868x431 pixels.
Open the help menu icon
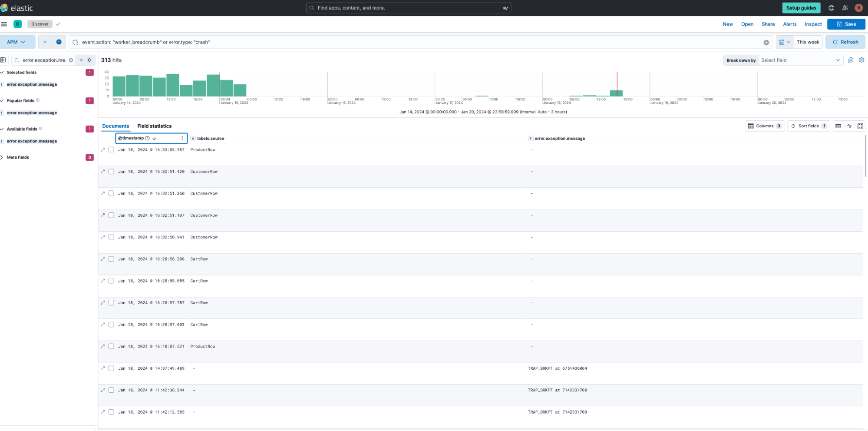pos(831,8)
